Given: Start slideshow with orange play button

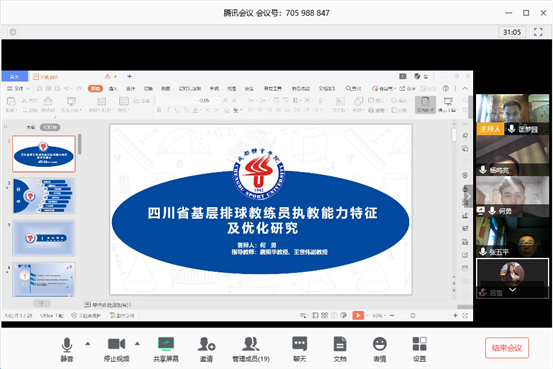Looking at the screenshot, I should click(x=358, y=315).
